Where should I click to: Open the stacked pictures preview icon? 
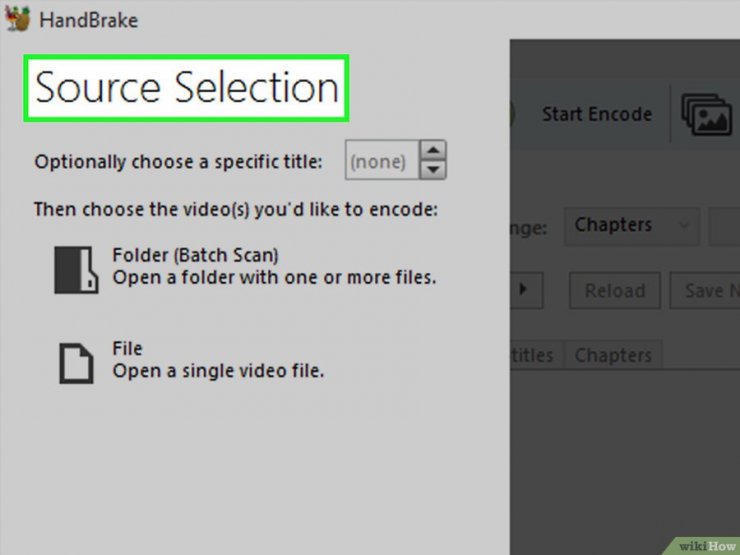[x=706, y=114]
